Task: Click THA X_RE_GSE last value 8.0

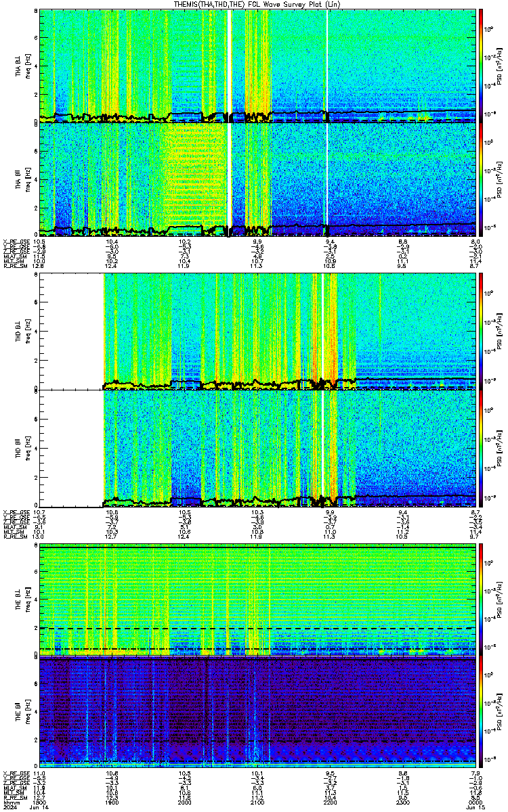Action: point(475,242)
